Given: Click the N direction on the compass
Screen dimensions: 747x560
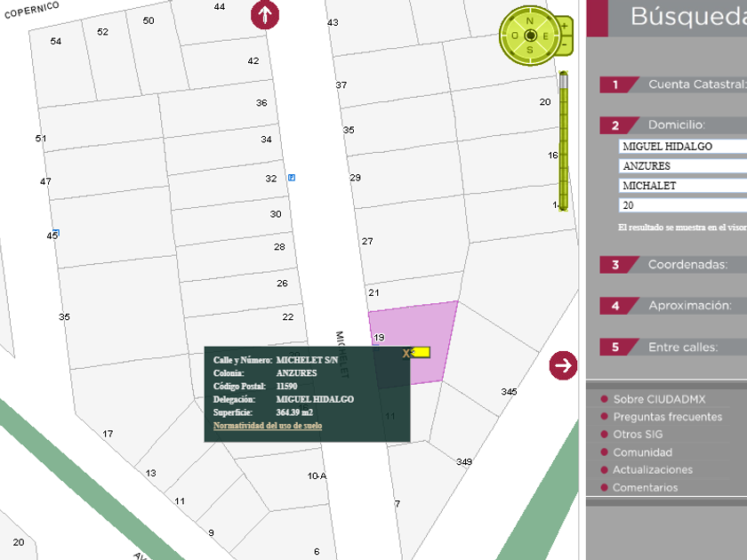Looking at the screenshot, I should (x=530, y=20).
